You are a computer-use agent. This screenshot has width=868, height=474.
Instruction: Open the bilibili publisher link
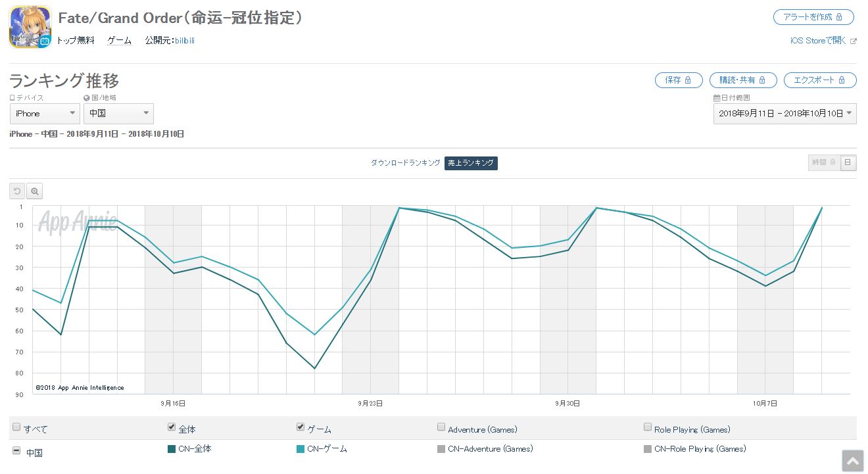point(184,41)
